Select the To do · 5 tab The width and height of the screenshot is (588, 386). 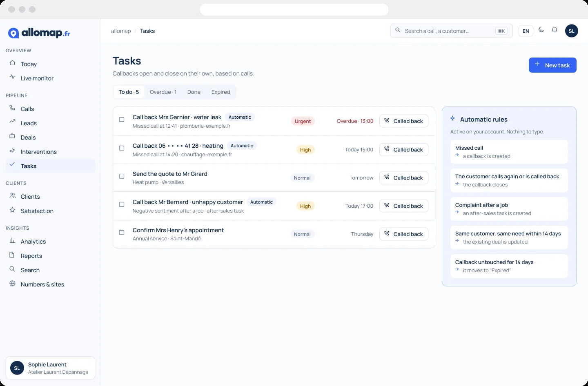[x=129, y=92]
